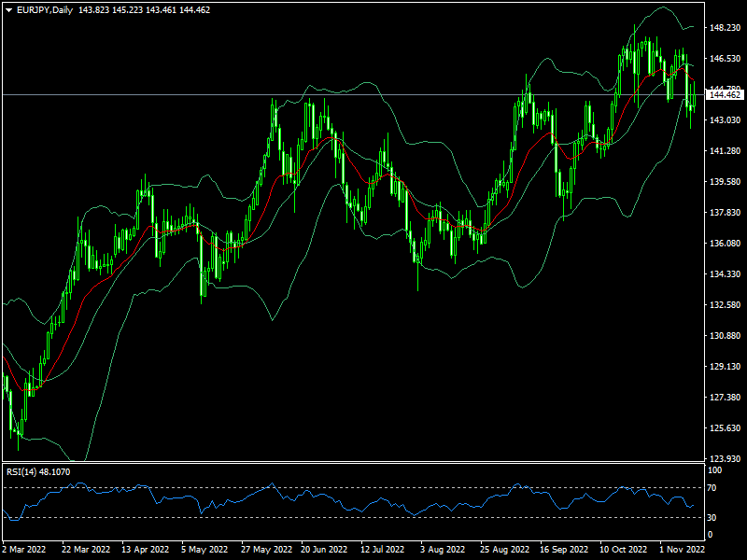Click the 134.330 price scale label
The width and height of the screenshot is (747, 560).
(726, 273)
